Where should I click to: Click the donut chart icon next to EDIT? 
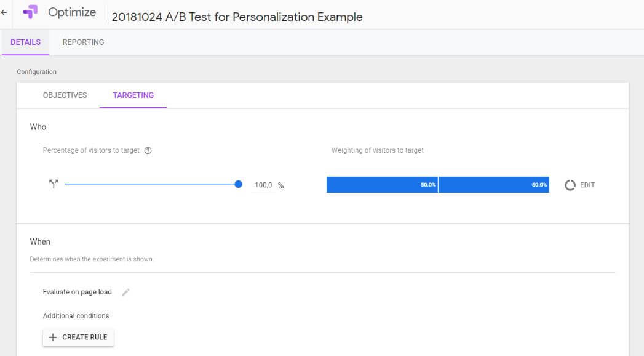[570, 185]
